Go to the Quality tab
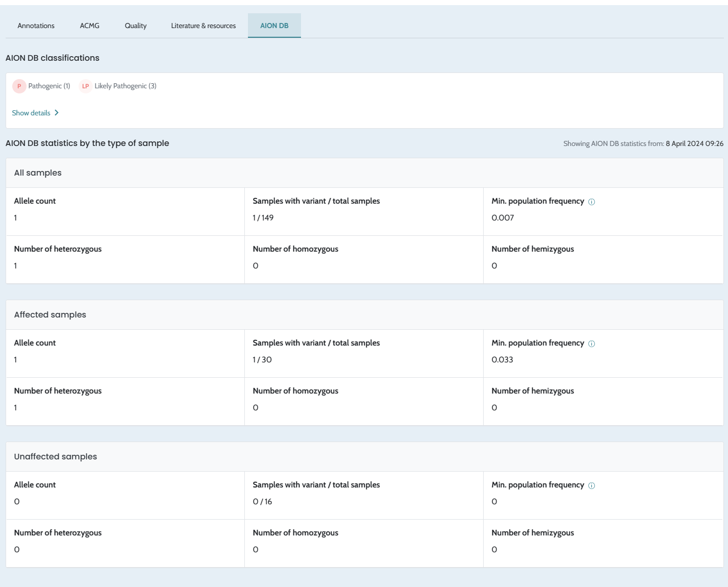 [136, 26]
